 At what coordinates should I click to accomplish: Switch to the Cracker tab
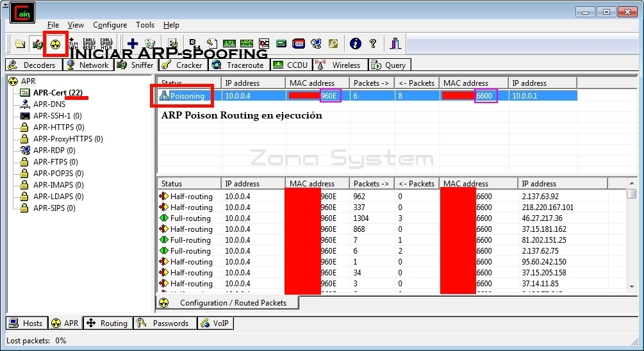click(183, 65)
